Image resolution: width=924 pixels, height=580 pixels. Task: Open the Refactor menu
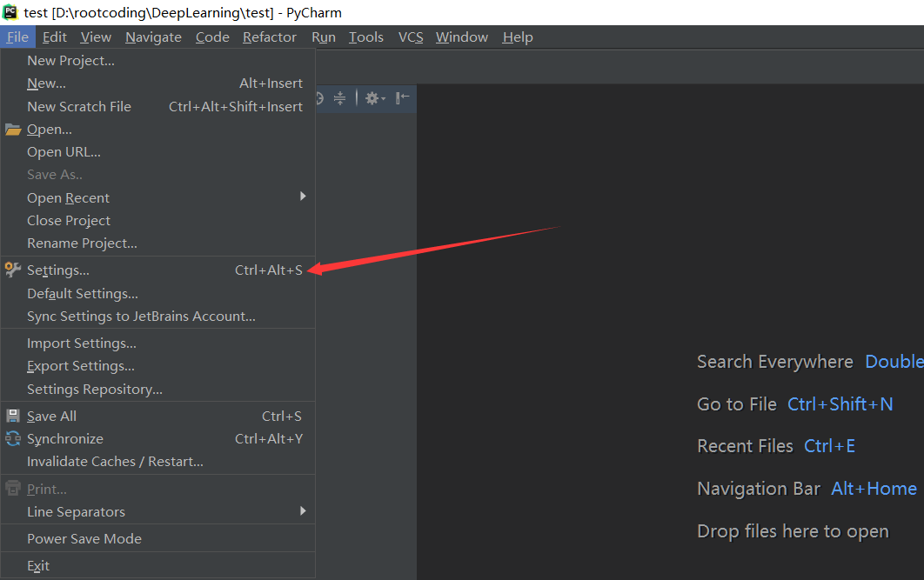point(270,37)
